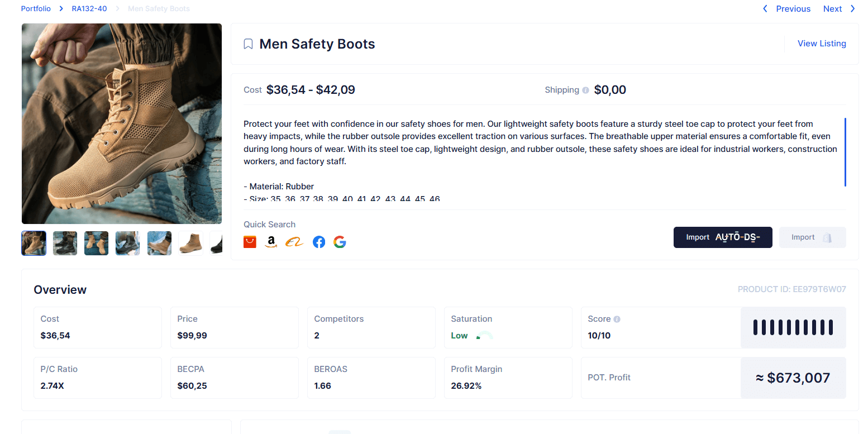
Task: Search product on Alibaba orange icon
Action: 294,242
